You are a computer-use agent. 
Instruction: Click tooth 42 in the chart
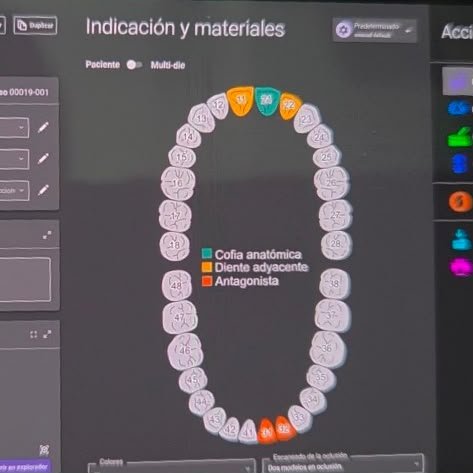230,429
